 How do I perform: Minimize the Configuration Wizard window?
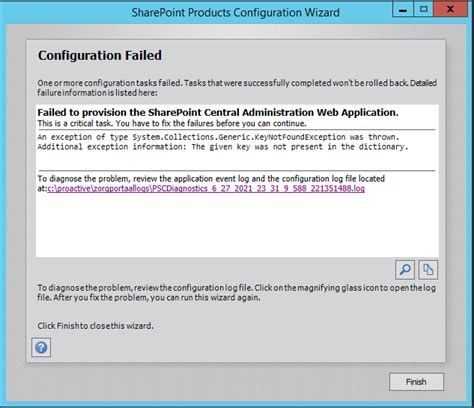[x=403, y=9]
